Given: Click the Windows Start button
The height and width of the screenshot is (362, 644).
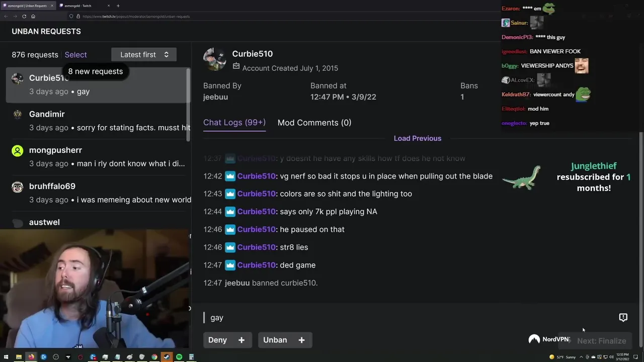Looking at the screenshot, I should [6, 357].
